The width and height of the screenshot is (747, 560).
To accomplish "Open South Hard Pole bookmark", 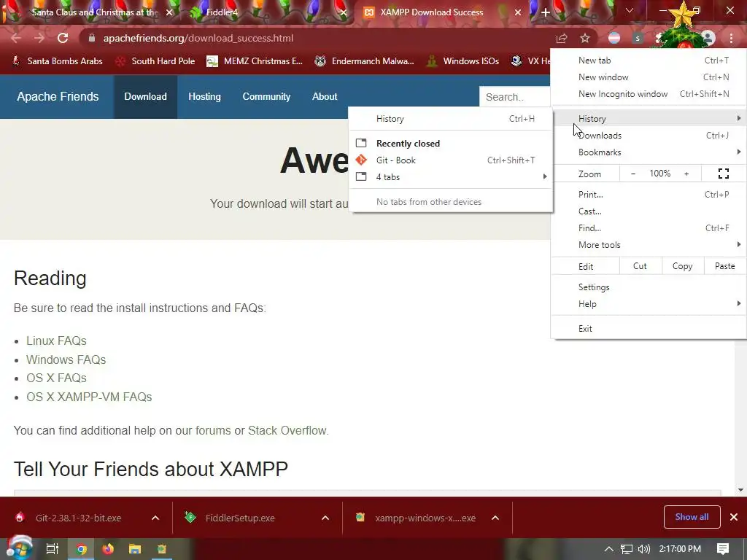I will tap(155, 61).
